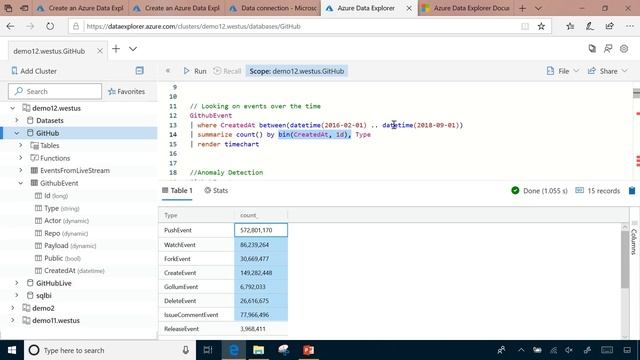
Task: Open the Columns side panel
Action: 634,239
